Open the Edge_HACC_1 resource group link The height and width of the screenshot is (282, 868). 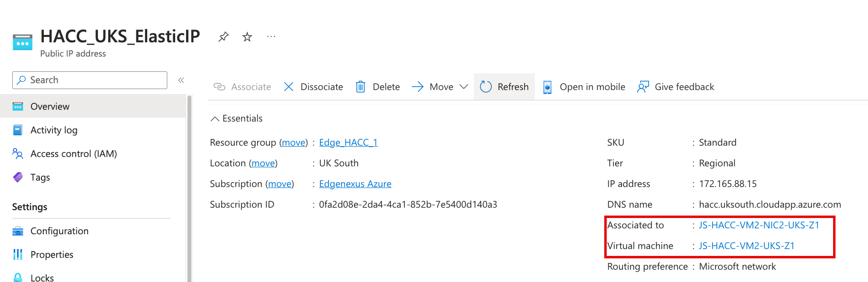348,142
